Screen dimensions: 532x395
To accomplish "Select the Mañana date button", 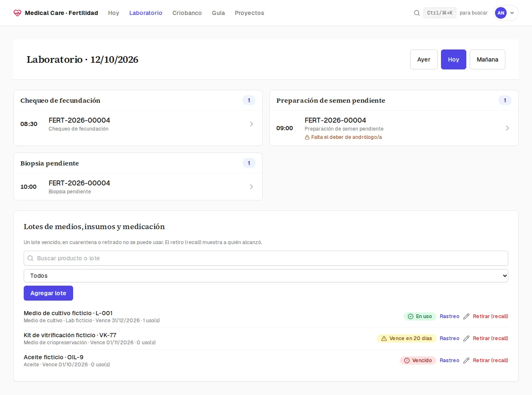I will point(488,59).
